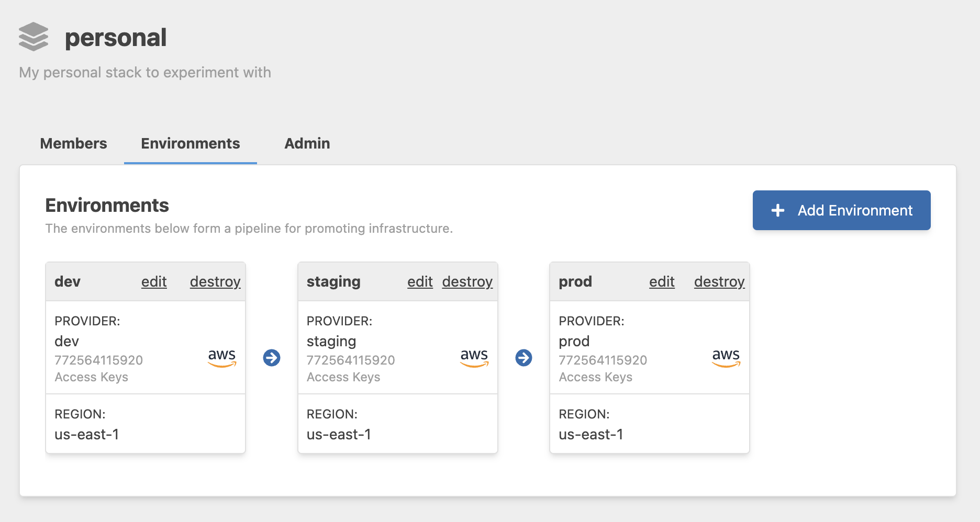Click the arrow between staging and prod
Screen dimensions: 980x522
(x=524, y=358)
